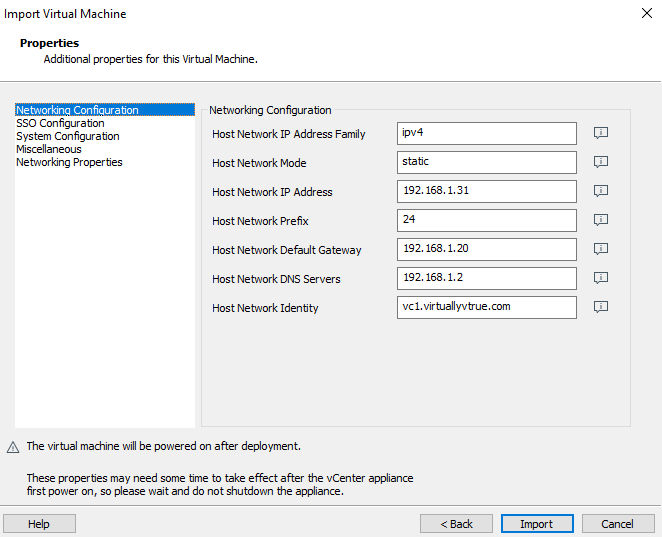662x537 pixels.
Task: Open Help for the import wizard
Action: 39,524
